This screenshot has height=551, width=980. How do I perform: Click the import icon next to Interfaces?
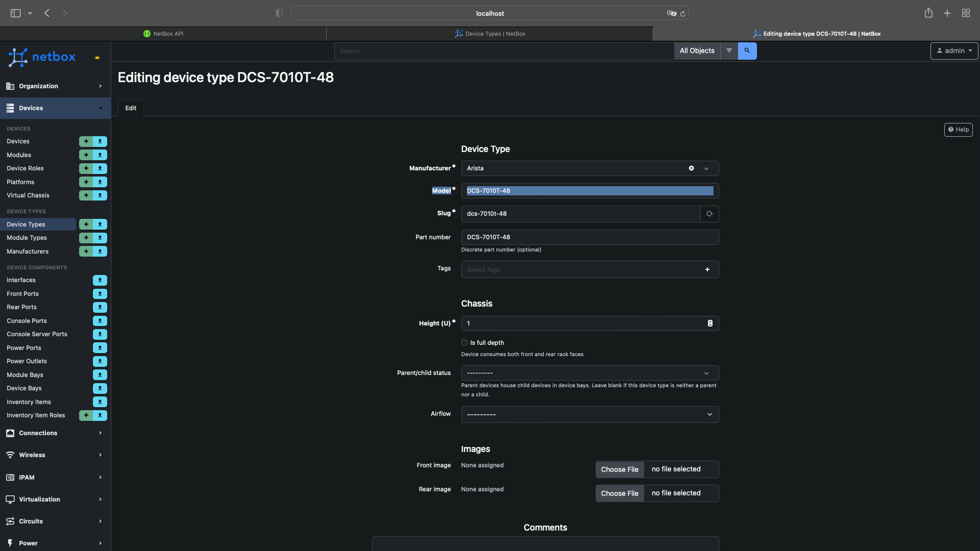tap(100, 280)
